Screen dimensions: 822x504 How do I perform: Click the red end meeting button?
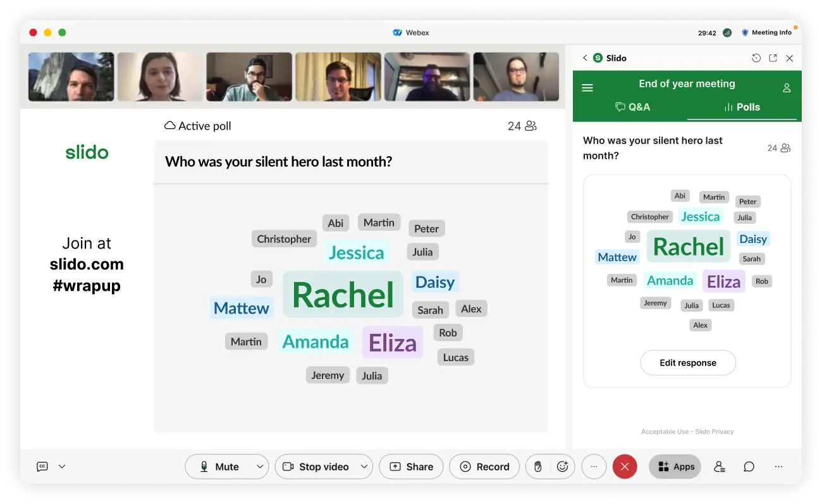pos(625,467)
